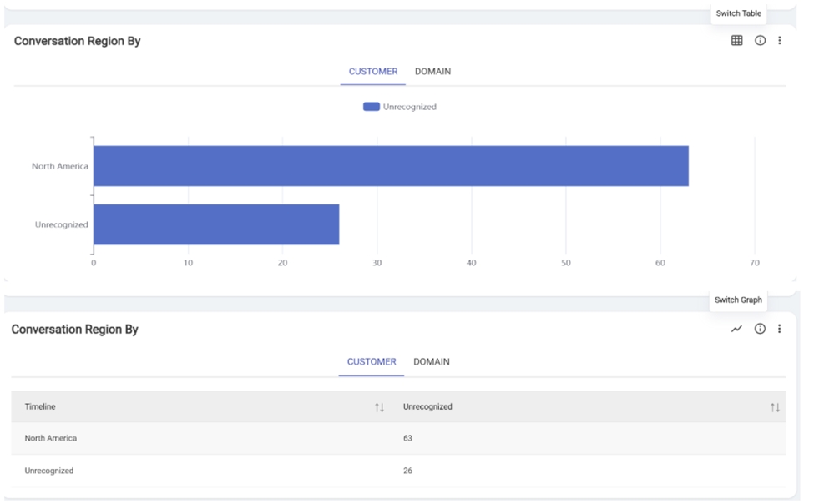Open three-dot menu in chart panel

(x=780, y=40)
